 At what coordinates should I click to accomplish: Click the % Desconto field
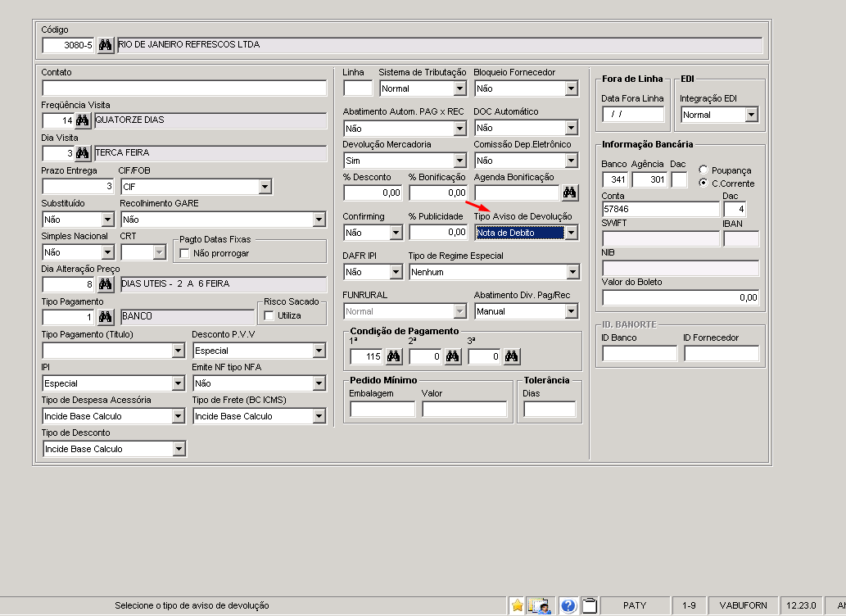tap(373, 192)
